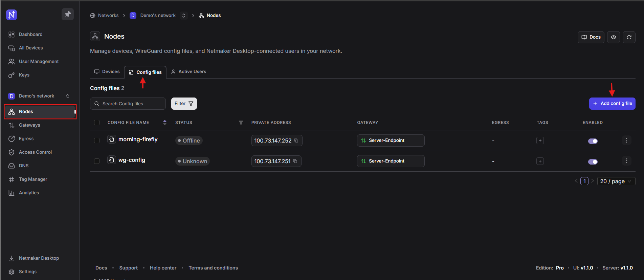
Task: Add a tag to wg-config
Action: [x=540, y=161]
